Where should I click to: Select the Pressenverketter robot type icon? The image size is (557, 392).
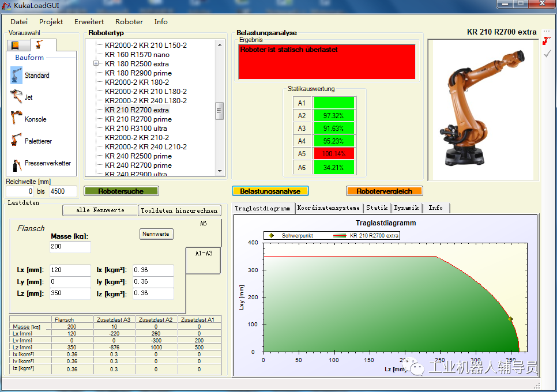click(x=16, y=164)
